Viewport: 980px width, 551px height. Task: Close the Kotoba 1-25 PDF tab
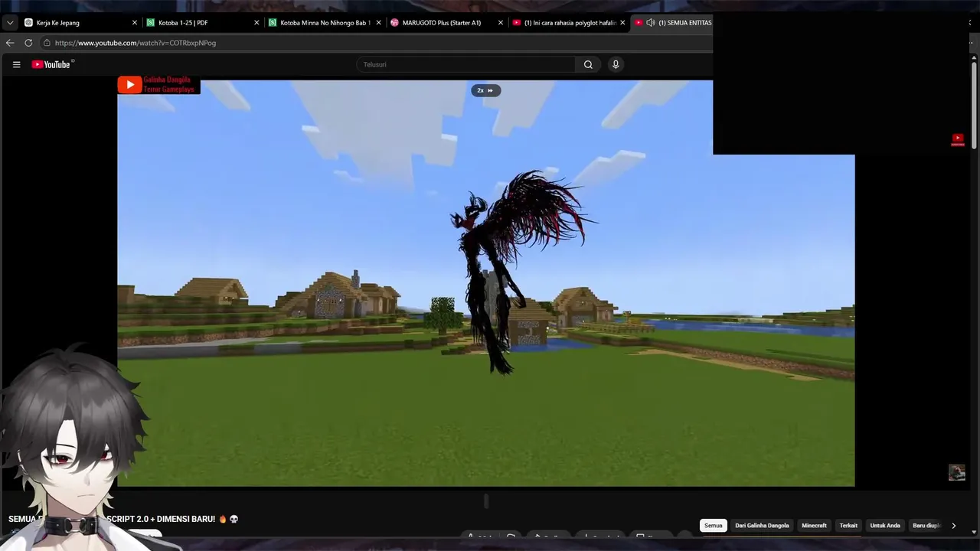point(256,23)
